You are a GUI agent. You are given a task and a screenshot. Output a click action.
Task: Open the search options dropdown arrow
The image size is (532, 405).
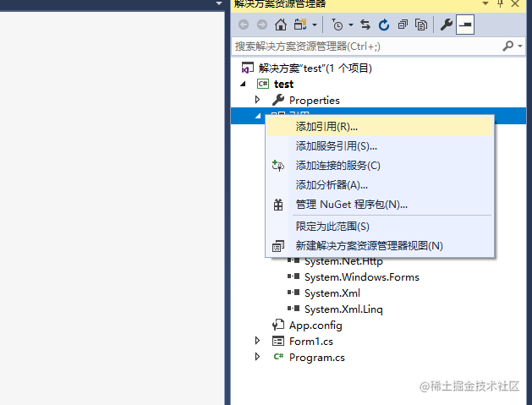click(520, 46)
